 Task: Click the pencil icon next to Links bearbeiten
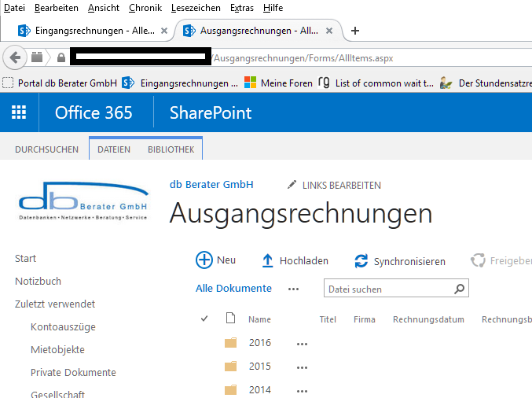[292, 185]
